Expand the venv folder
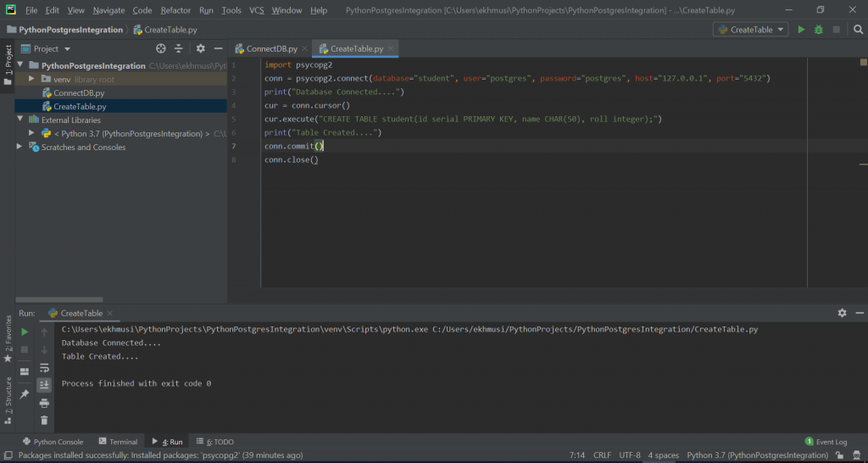Viewport: 868px width, 463px height. 32,79
